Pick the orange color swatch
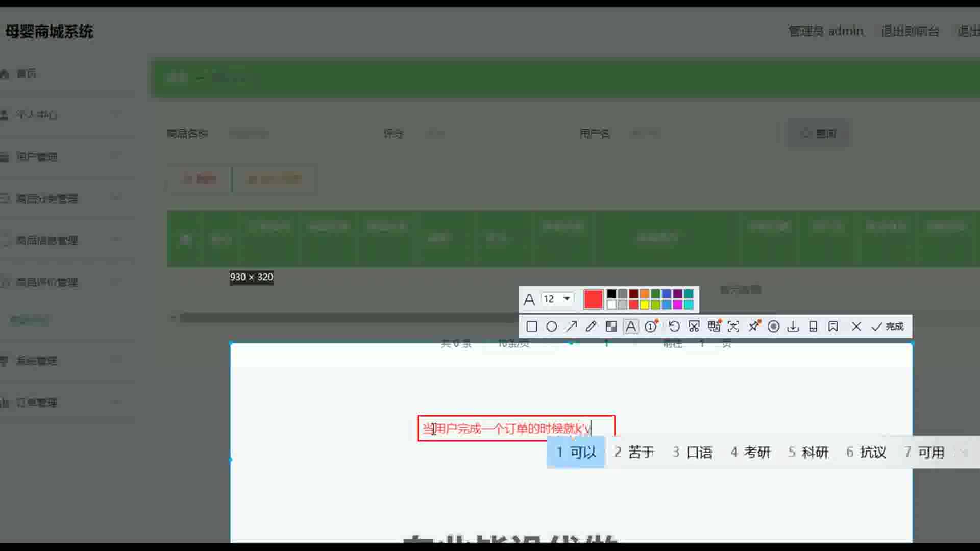Image resolution: width=980 pixels, height=551 pixels. (644, 293)
